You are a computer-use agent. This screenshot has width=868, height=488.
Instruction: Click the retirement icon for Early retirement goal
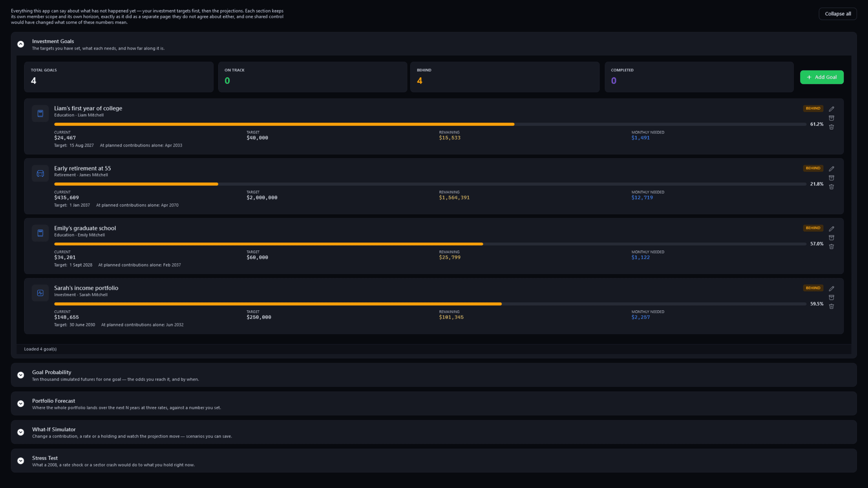coord(40,173)
